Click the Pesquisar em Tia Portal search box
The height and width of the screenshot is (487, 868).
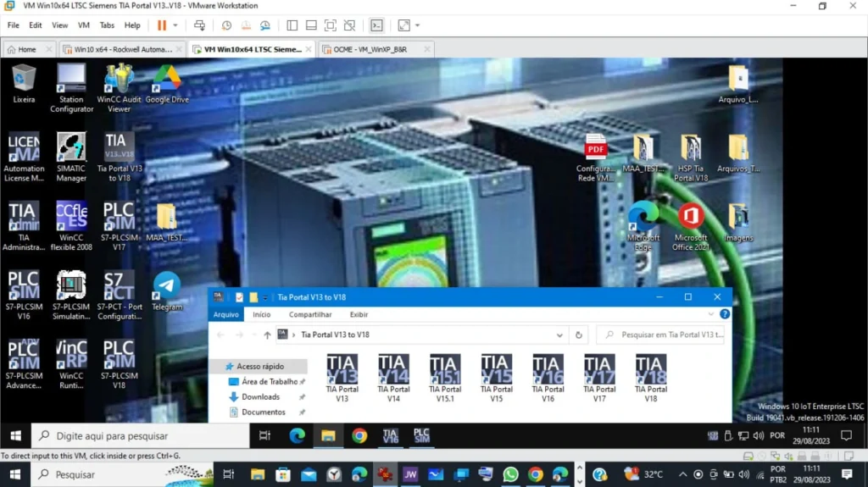661,335
